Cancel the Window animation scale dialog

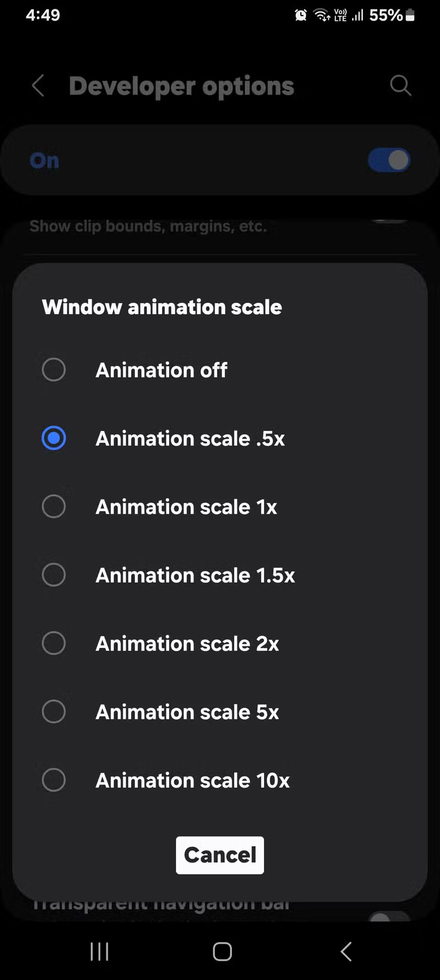click(x=220, y=855)
